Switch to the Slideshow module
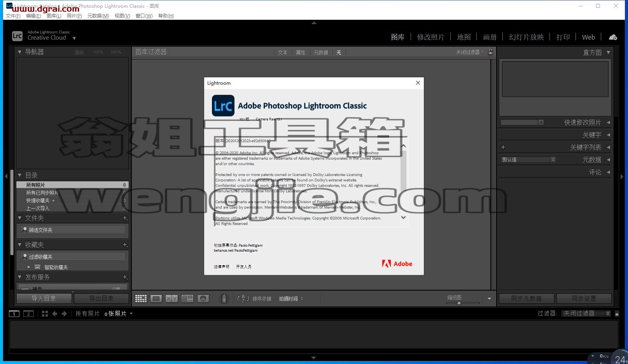 tap(526, 37)
